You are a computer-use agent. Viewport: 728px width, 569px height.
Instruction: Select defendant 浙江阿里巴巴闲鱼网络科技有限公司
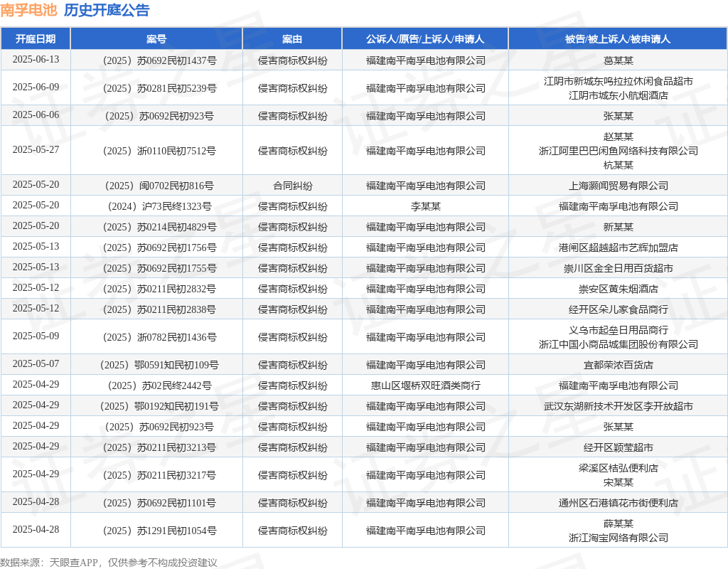(x=619, y=151)
